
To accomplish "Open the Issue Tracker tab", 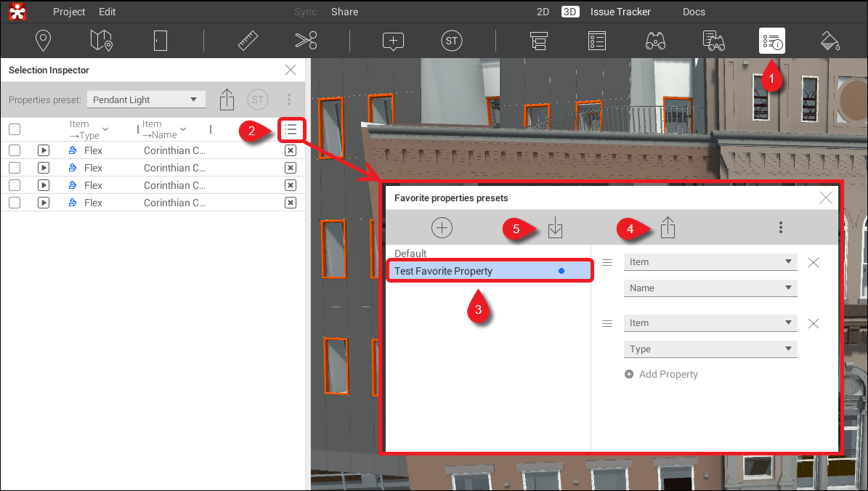I will click(620, 12).
